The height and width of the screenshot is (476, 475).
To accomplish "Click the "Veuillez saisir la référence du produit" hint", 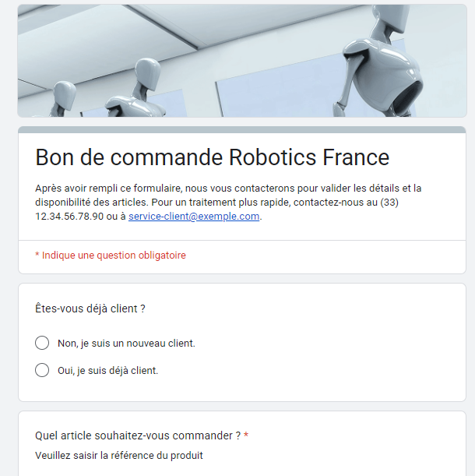I will coord(118,455).
